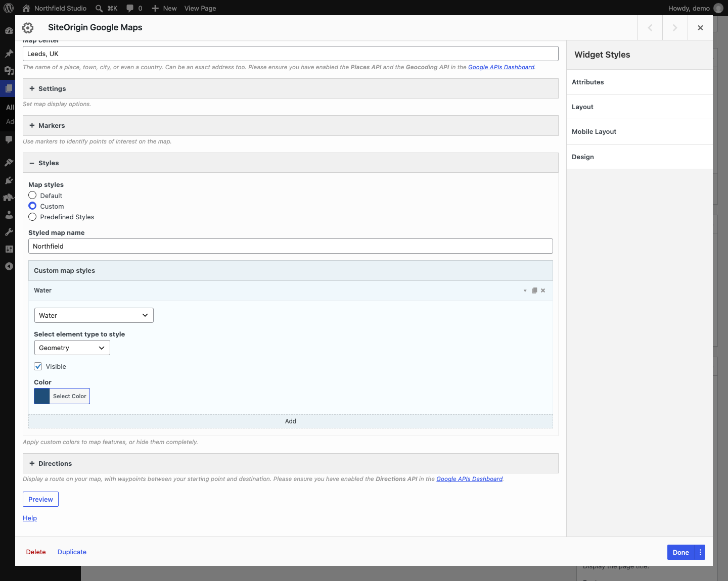Go to the next widget

pyautogui.click(x=675, y=28)
